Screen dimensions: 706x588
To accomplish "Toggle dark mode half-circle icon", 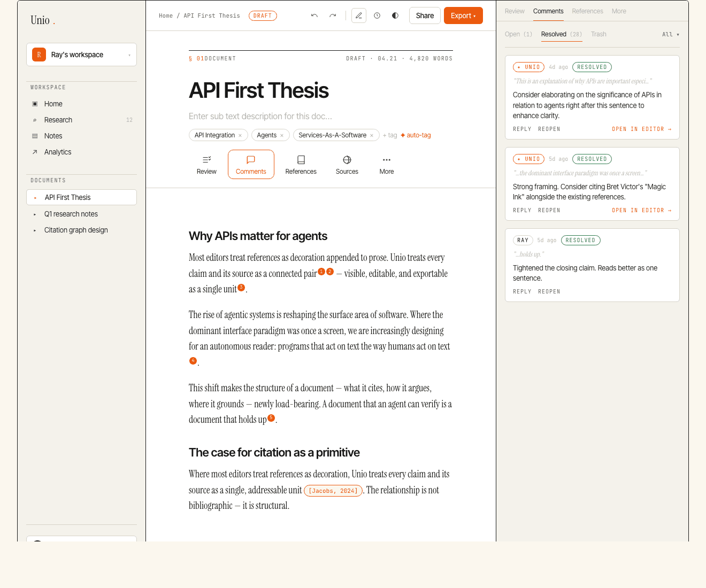I will coord(395,16).
